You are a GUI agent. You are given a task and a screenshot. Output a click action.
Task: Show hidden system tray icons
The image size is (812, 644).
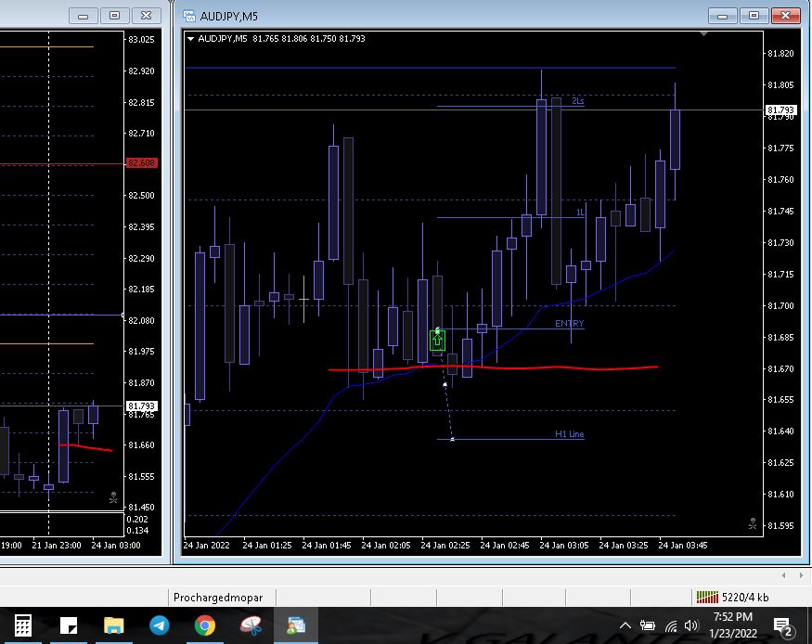click(625, 625)
